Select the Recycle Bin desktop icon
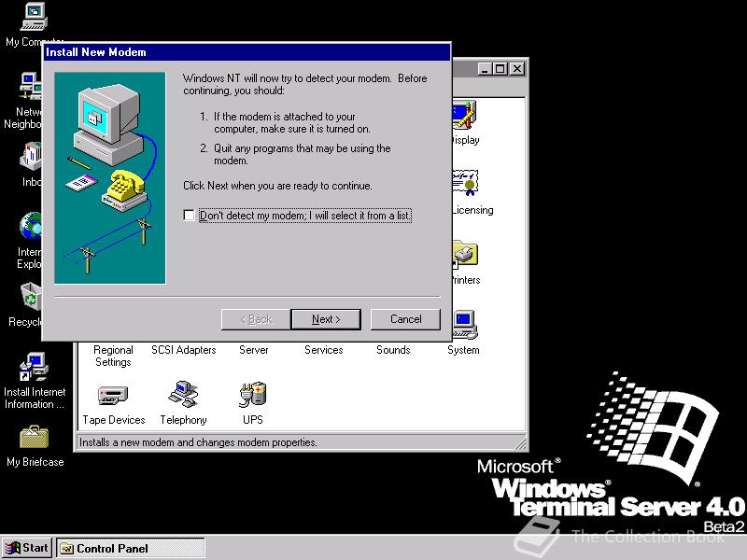 (x=32, y=296)
